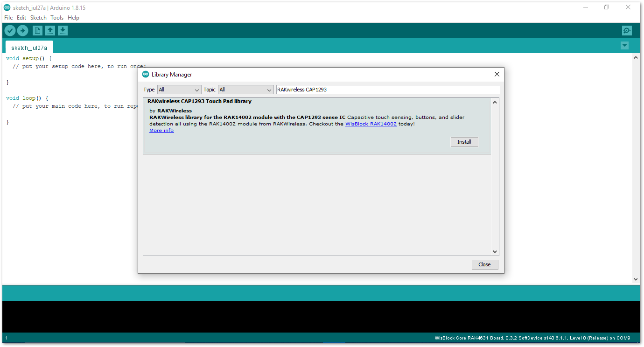Viewport: 644px width, 347px height.
Task: Open the Serial Monitor icon
Action: click(x=627, y=31)
